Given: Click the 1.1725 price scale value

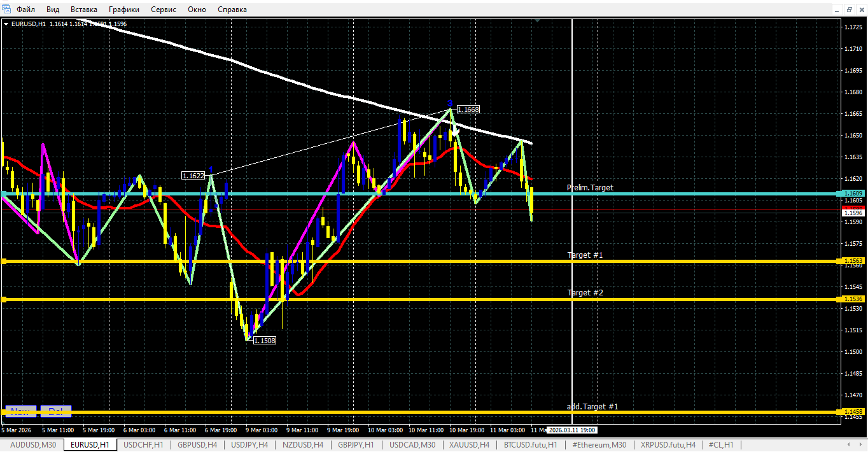Looking at the screenshot, I should (x=853, y=27).
